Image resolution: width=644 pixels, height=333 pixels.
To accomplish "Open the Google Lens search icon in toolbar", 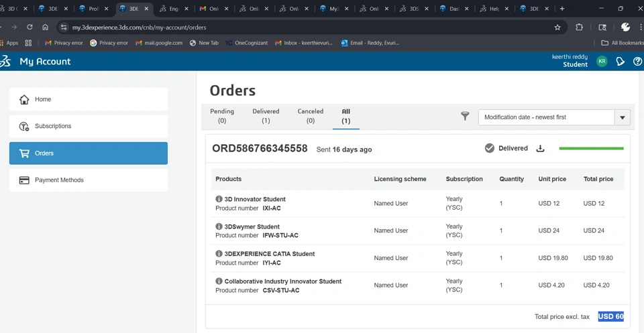I will [602, 27].
